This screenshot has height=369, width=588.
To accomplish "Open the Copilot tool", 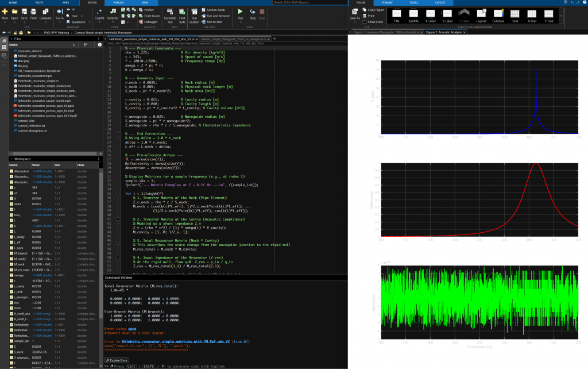I will click(99, 14).
